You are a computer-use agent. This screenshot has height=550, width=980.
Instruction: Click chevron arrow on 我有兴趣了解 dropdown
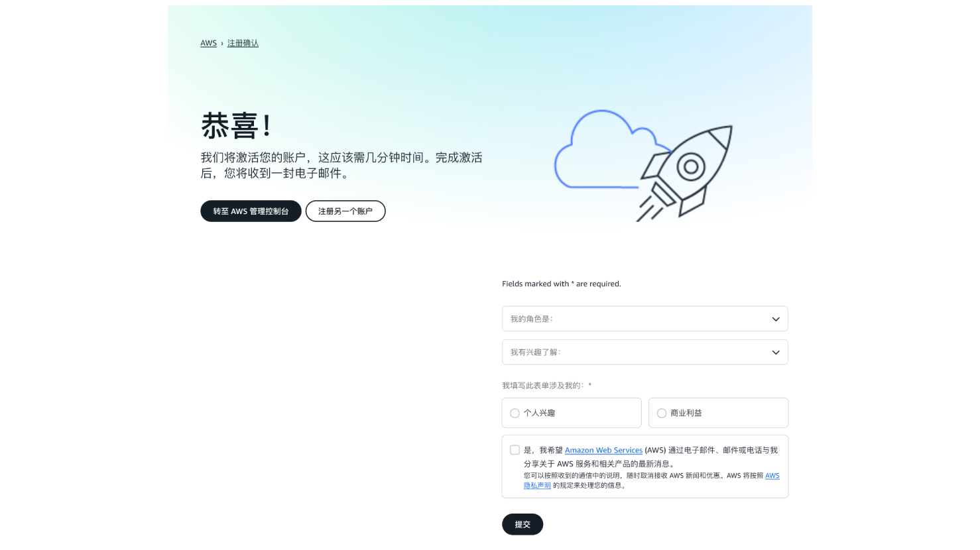(776, 353)
